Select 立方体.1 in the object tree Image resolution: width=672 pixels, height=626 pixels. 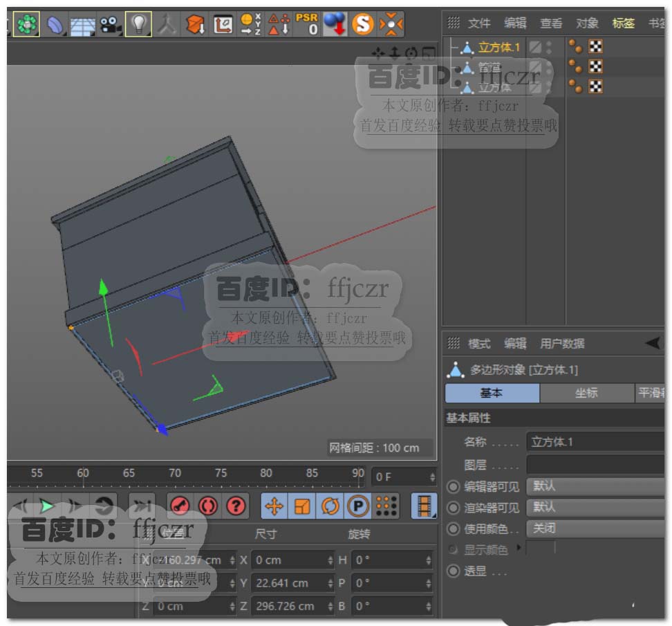click(x=499, y=47)
